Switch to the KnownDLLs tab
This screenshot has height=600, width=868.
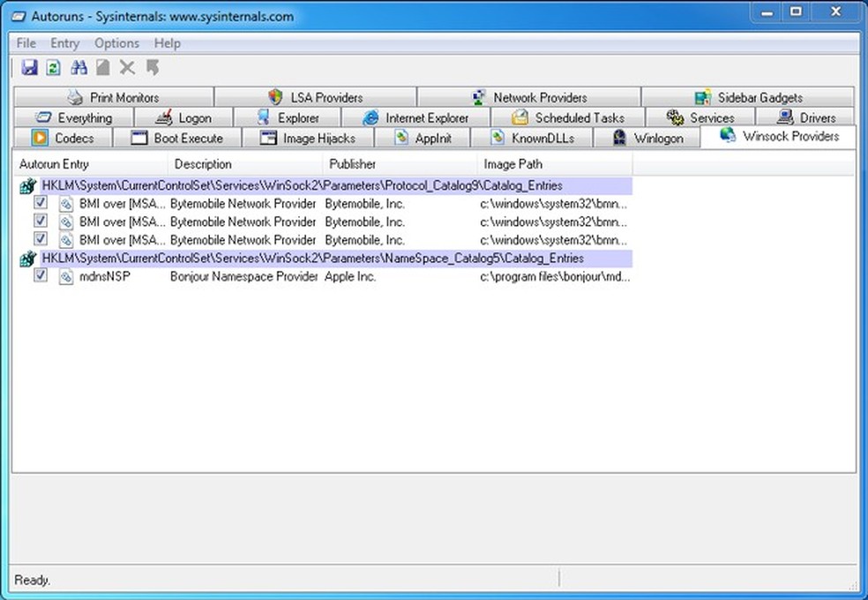point(531,138)
